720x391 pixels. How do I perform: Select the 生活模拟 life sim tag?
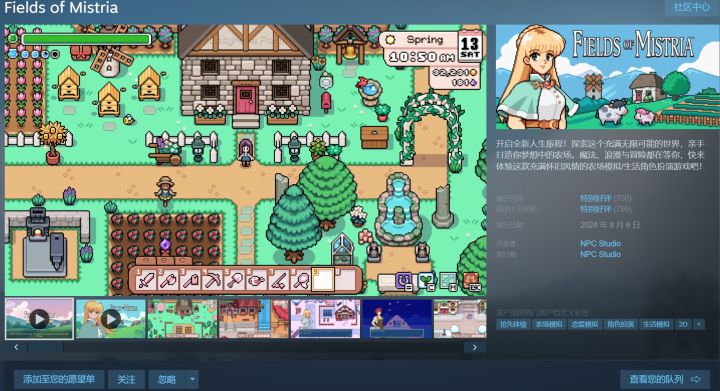[x=656, y=324]
